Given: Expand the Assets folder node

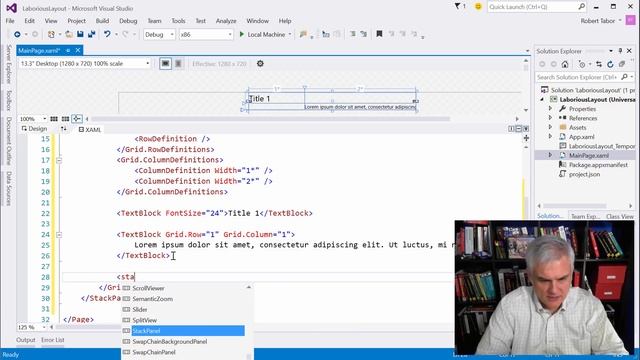Looking at the screenshot, I should (x=550, y=127).
